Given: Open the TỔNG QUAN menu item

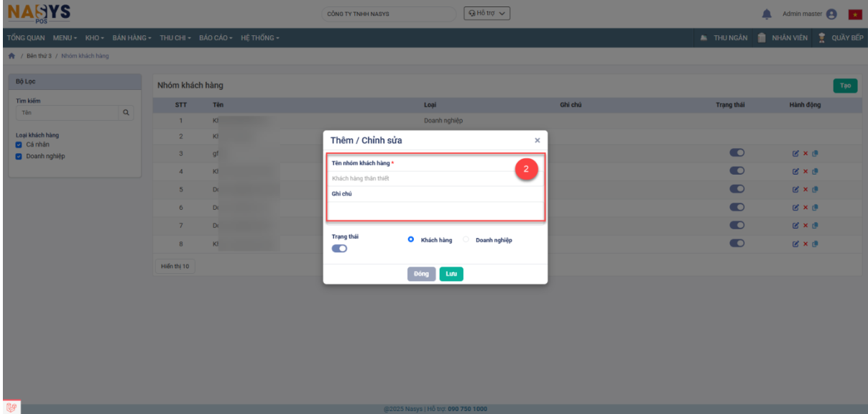Looking at the screenshot, I should pos(27,37).
